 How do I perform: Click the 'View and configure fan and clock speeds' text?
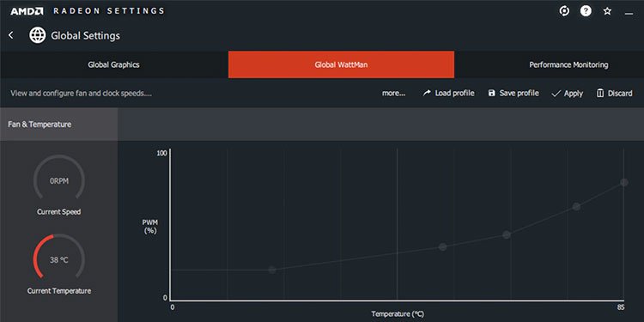coord(82,94)
